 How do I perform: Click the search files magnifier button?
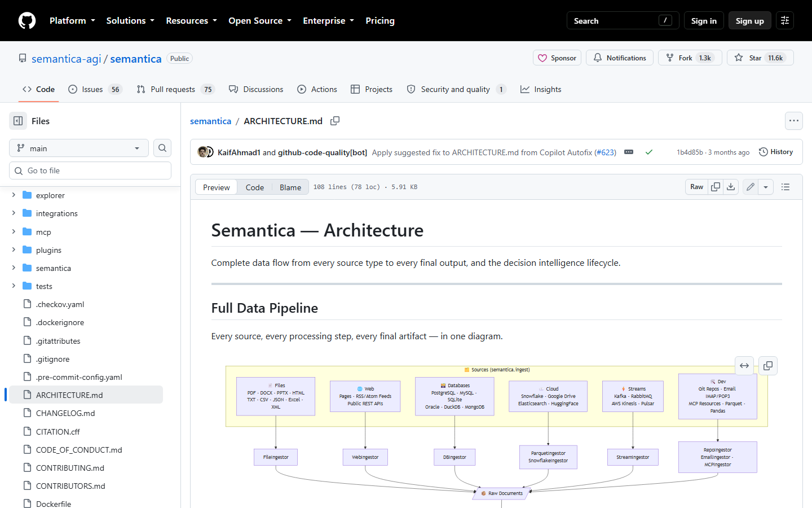162,148
